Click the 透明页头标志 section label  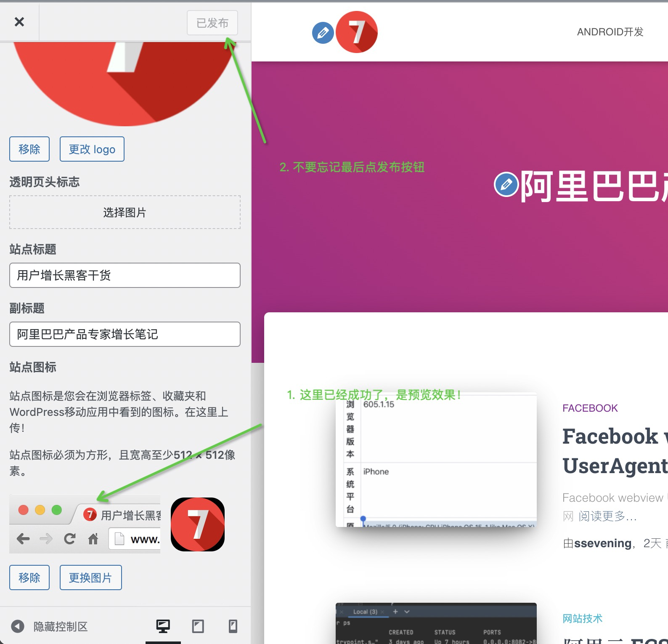tap(45, 182)
